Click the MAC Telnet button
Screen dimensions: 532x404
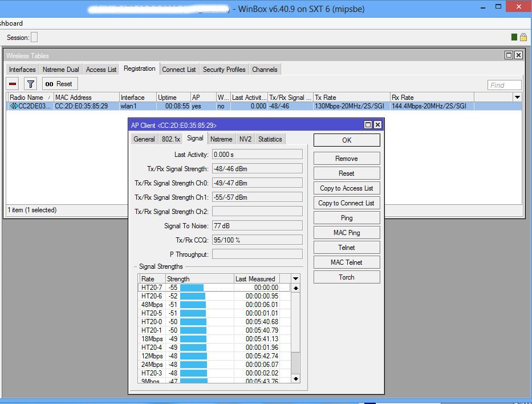(x=347, y=262)
